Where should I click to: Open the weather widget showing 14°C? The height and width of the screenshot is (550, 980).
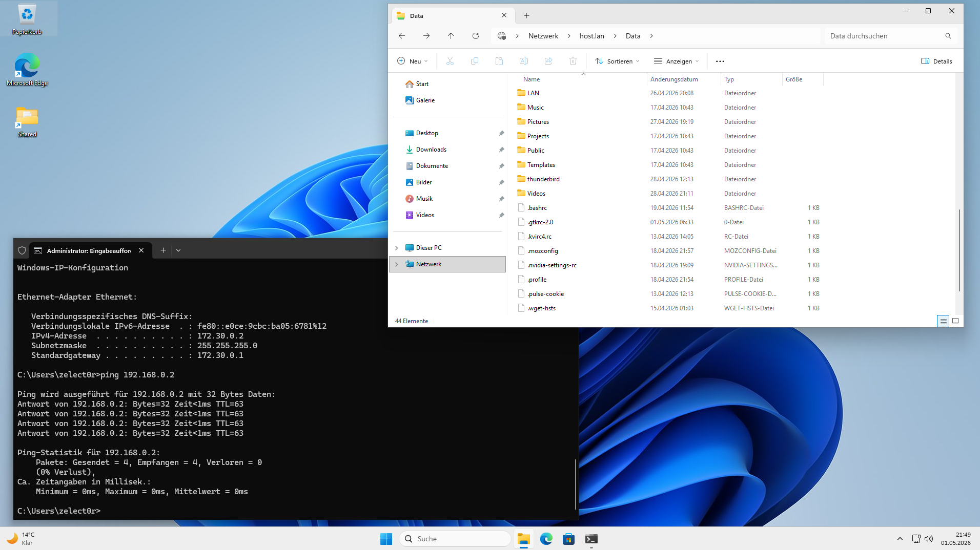pos(21,539)
